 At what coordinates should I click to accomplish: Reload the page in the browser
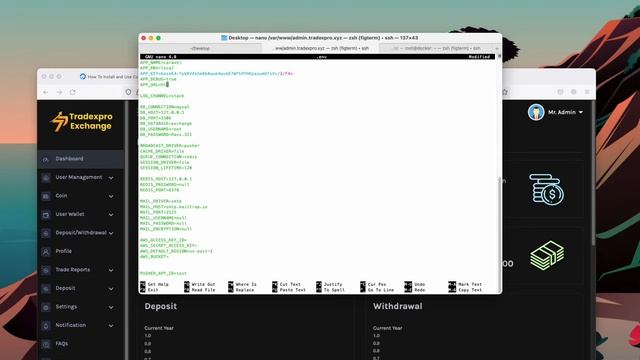(73, 92)
